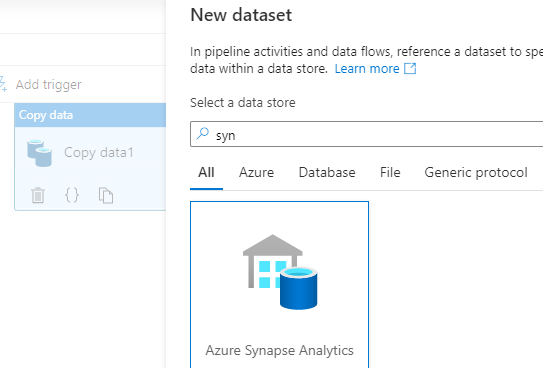Click the Copy data1 activity database icon
543x368 pixels.
click(x=39, y=153)
